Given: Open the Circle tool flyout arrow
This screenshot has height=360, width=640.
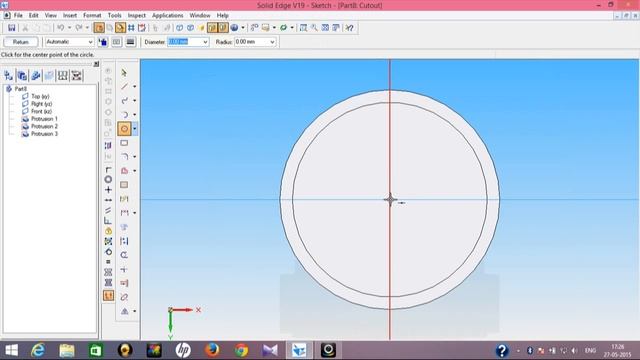Looking at the screenshot, I should [x=135, y=129].
